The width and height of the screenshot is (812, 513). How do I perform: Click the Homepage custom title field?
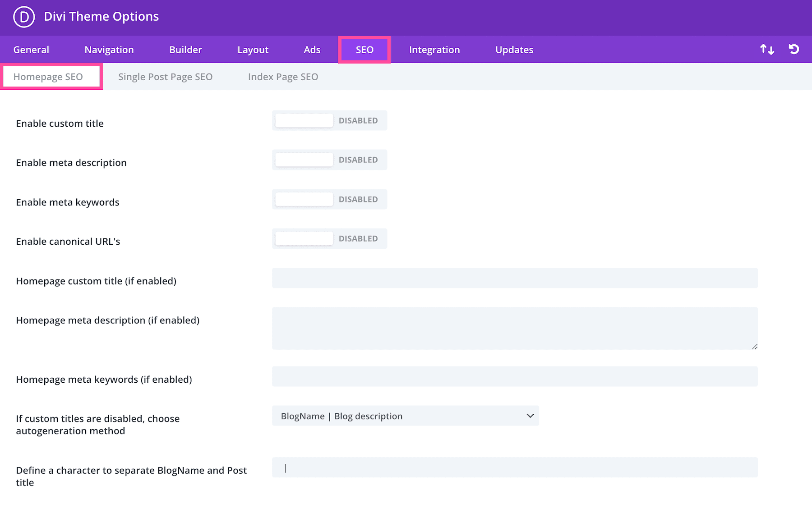514,278
